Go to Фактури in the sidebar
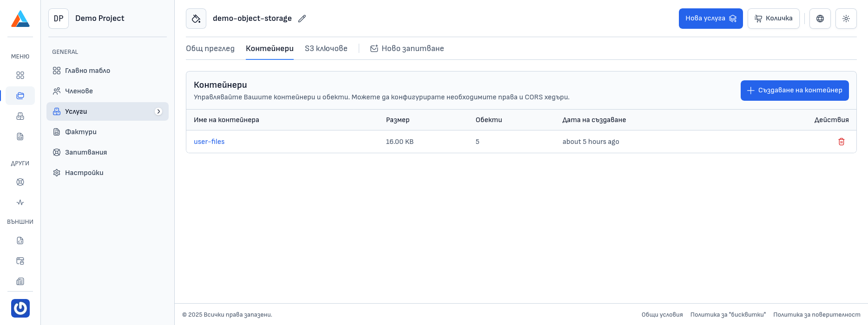Screen dimensions: 868x325 81,132
